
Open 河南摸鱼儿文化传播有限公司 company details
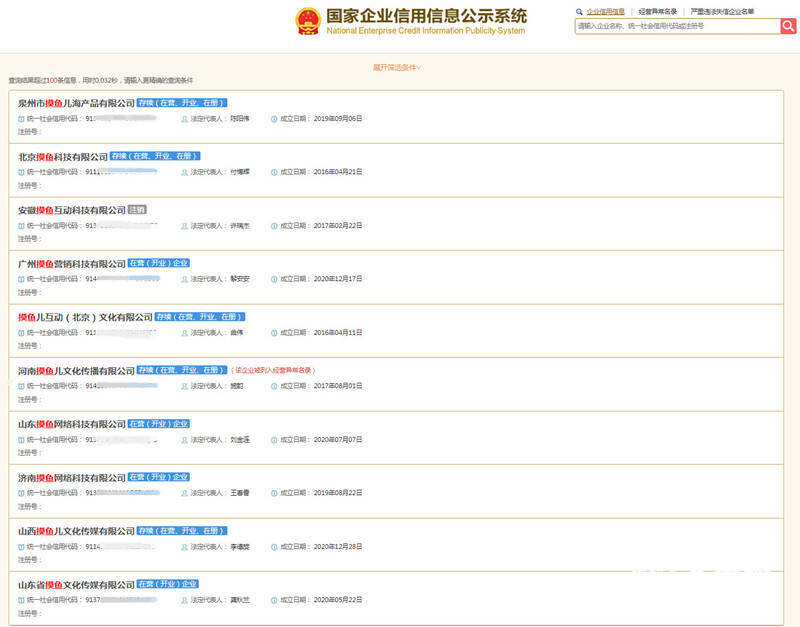point(76,371)
